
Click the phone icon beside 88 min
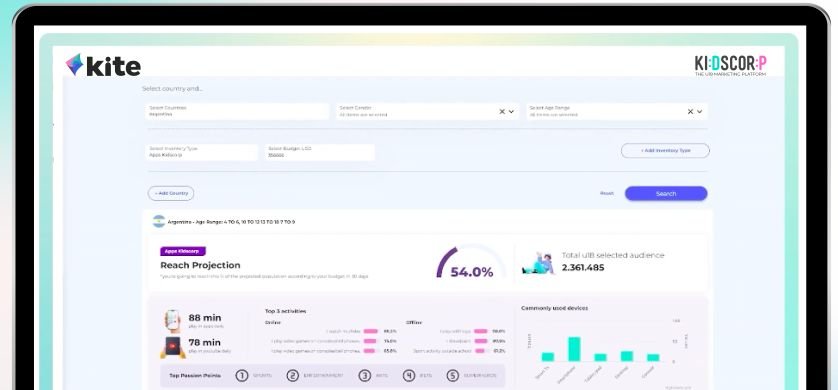pyautogui.click(x=173, y=321)
